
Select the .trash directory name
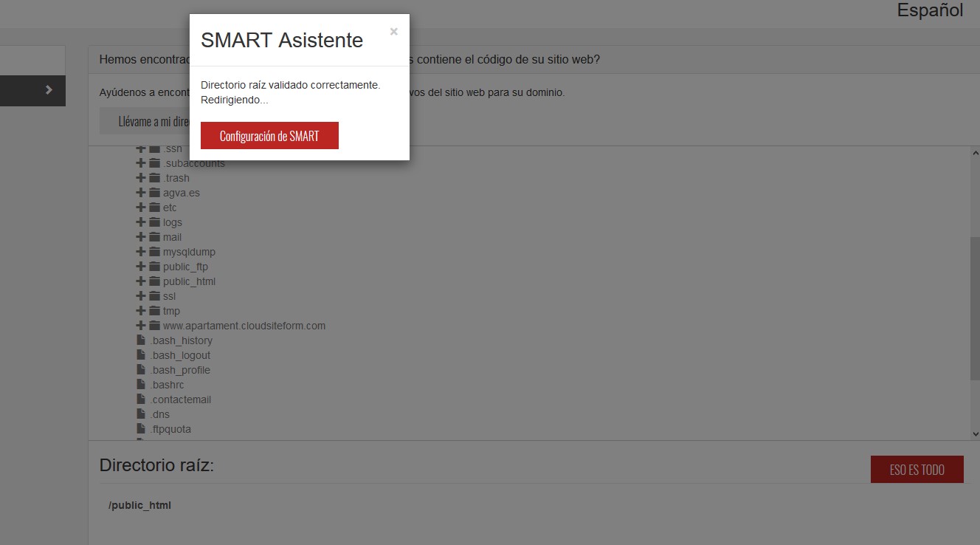coord(176,178)
